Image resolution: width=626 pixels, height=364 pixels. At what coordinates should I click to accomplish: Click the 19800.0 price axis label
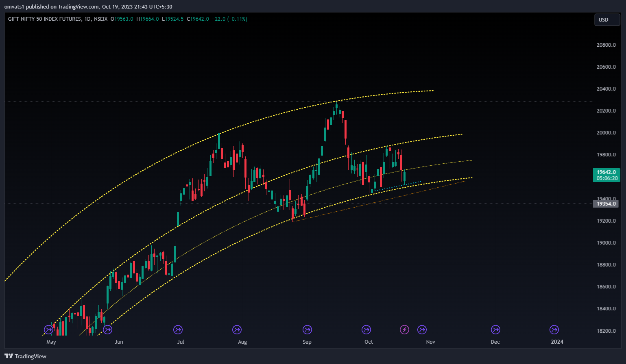606,155
